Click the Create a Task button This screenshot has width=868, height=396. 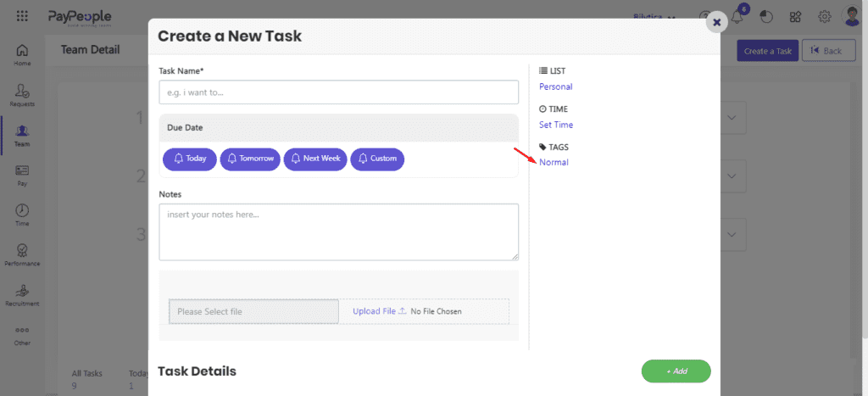pos(768,51)
